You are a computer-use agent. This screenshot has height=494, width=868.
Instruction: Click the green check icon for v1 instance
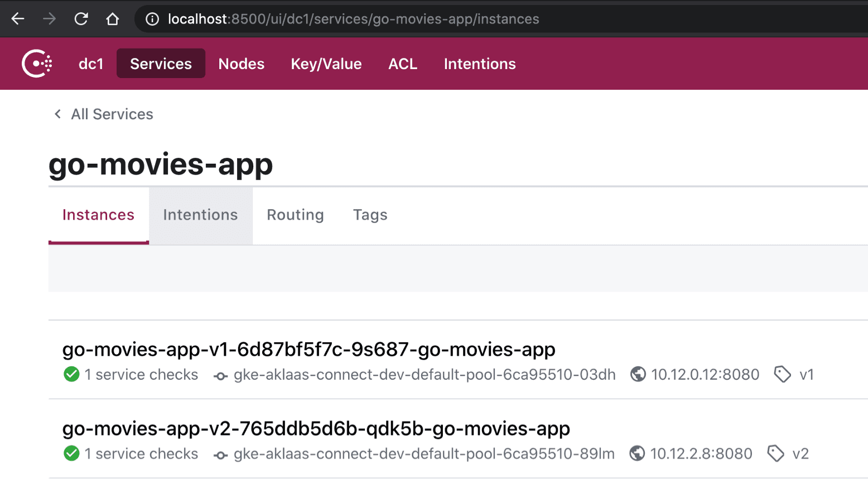click(x=71, y=374)
